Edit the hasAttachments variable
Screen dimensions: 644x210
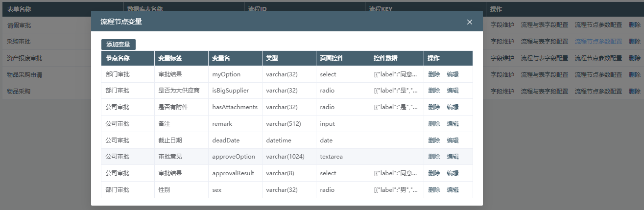(x=453, y=107)
